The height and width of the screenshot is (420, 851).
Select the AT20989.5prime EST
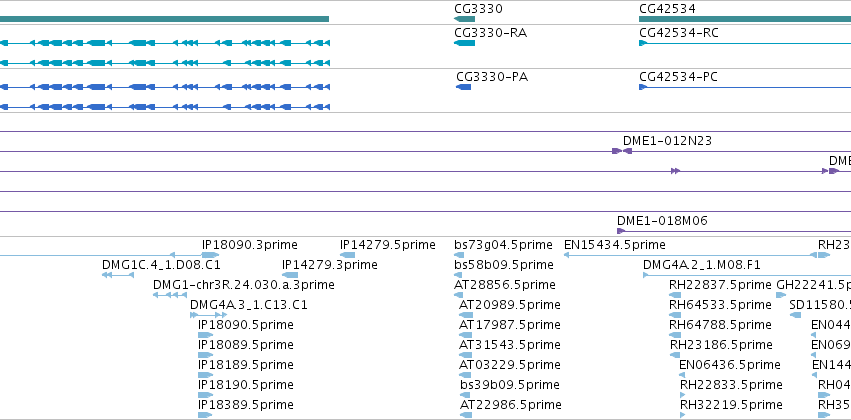pyautogui.click(x=466, y=315)
